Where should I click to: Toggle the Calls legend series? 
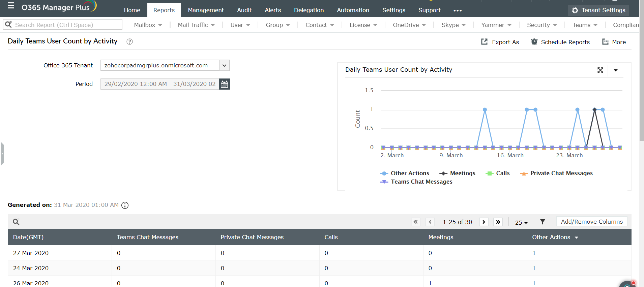[x=497, y=173]
